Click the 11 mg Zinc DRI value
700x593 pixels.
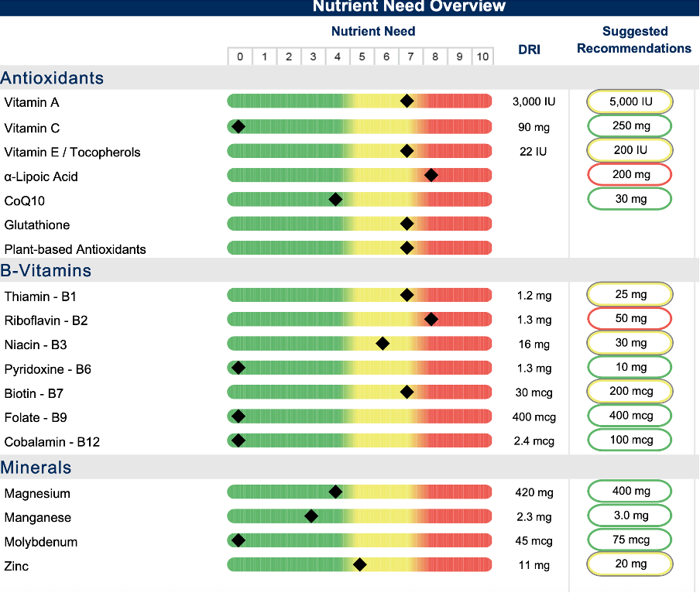point(534,565)
